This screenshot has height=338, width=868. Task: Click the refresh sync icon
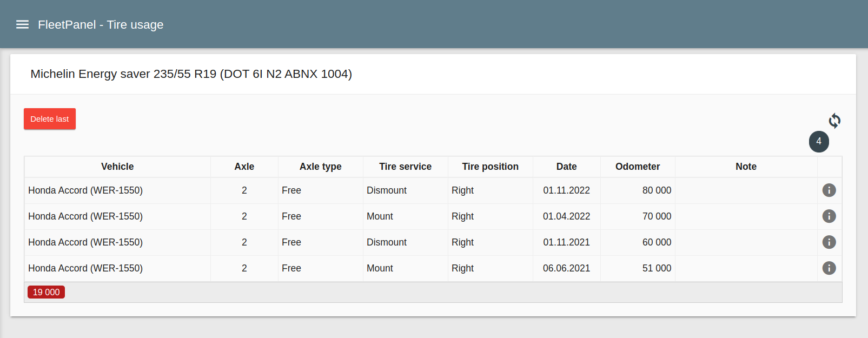(834, 121)
